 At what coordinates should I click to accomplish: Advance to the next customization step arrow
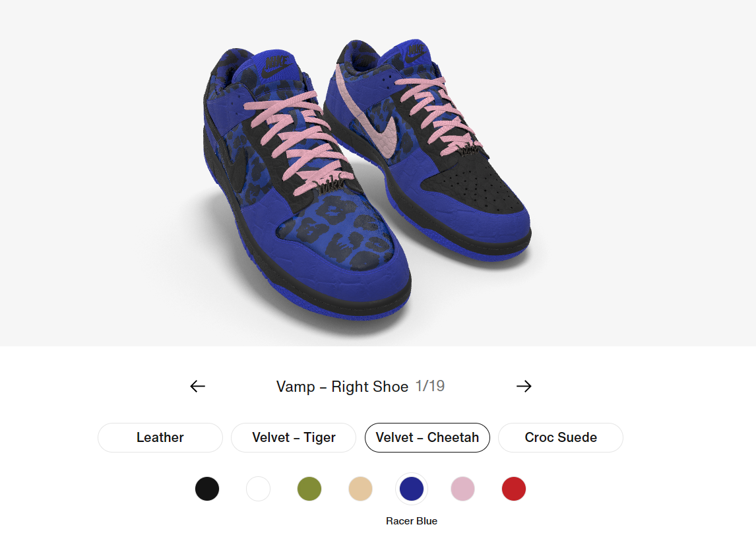(524, 386)
